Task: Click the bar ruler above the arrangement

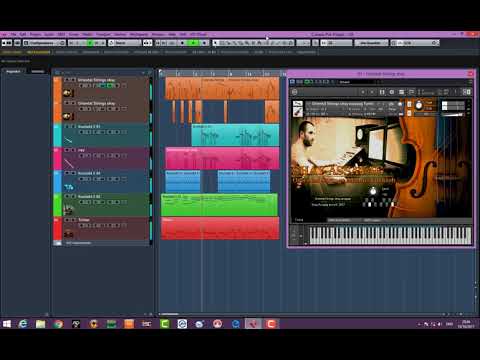Action: point(222,73)
